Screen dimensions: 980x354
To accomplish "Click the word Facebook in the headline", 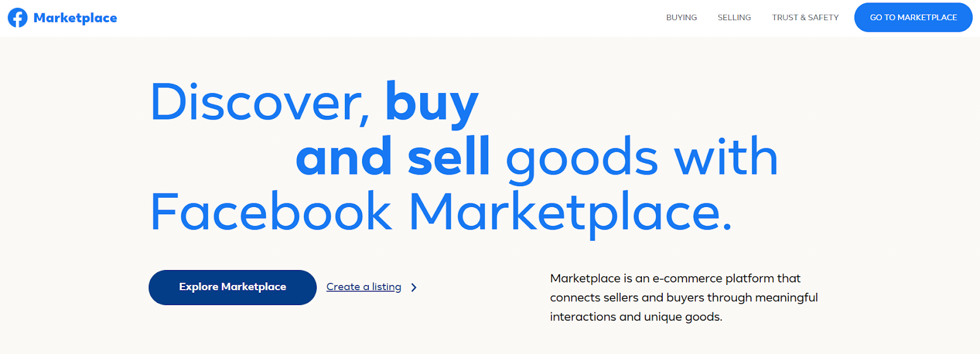I will point(271,211).
